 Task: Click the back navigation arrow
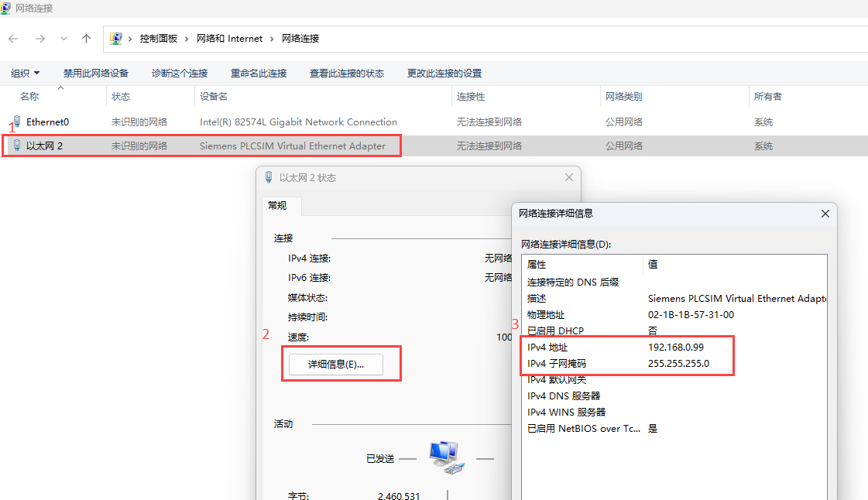coord(13,39)
